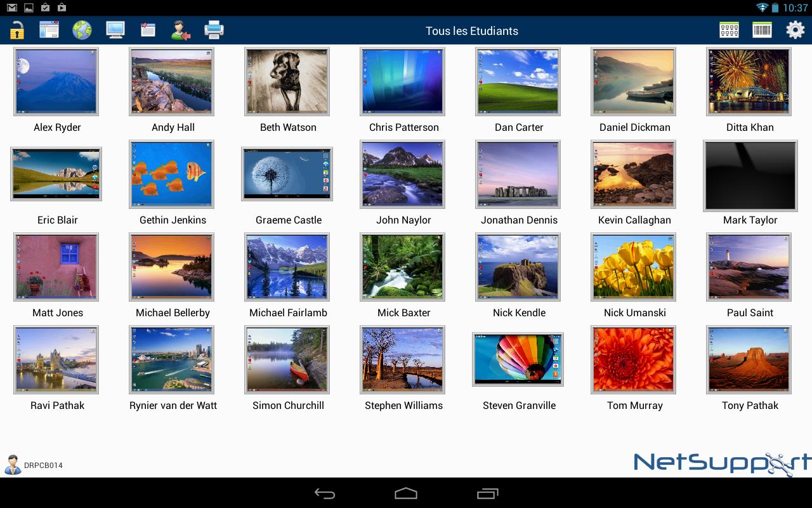This screenshot has height=508, width=812.
Task: Open Beth Watson's dog wallpaper thumbnail
Action: click(x=287, y=81)
